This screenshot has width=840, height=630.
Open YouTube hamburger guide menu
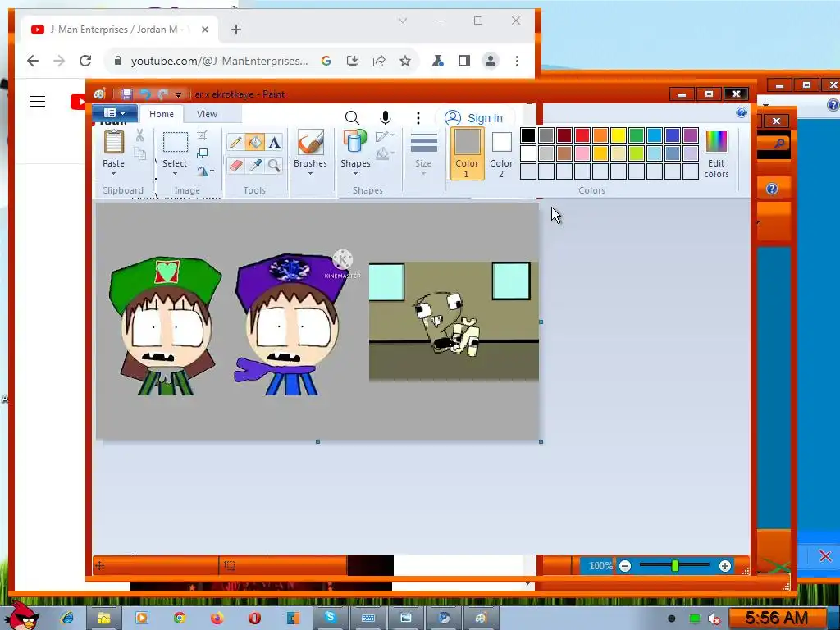click(38, 101)
